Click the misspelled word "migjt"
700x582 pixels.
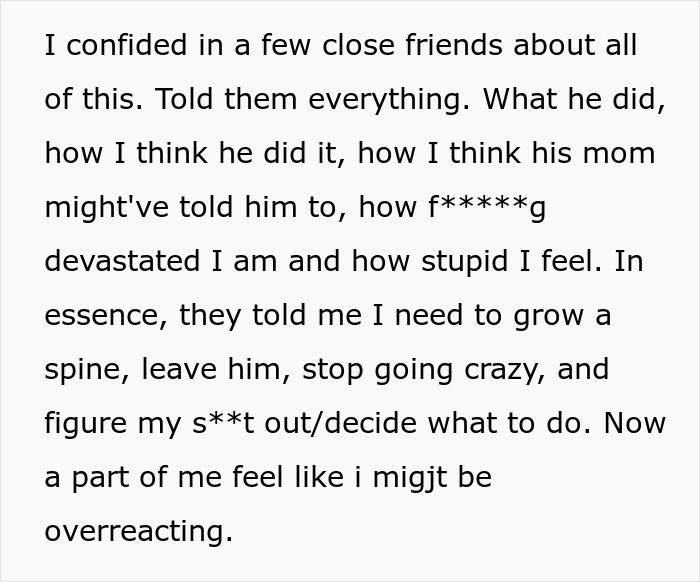click(410, 478)
